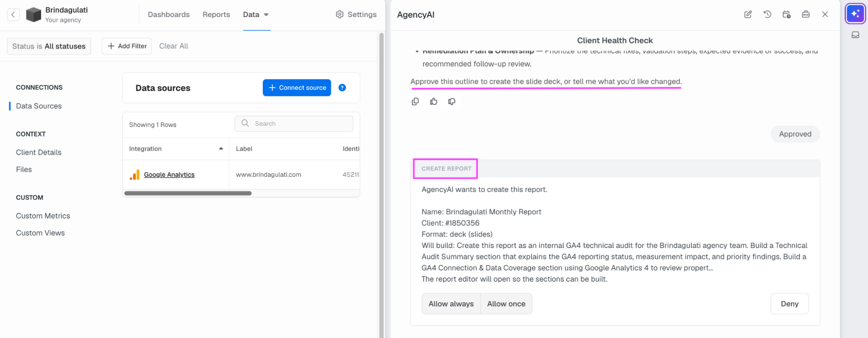868x338 pixels.
Task: Open Files in the sidebar
Action: (24, 169)
